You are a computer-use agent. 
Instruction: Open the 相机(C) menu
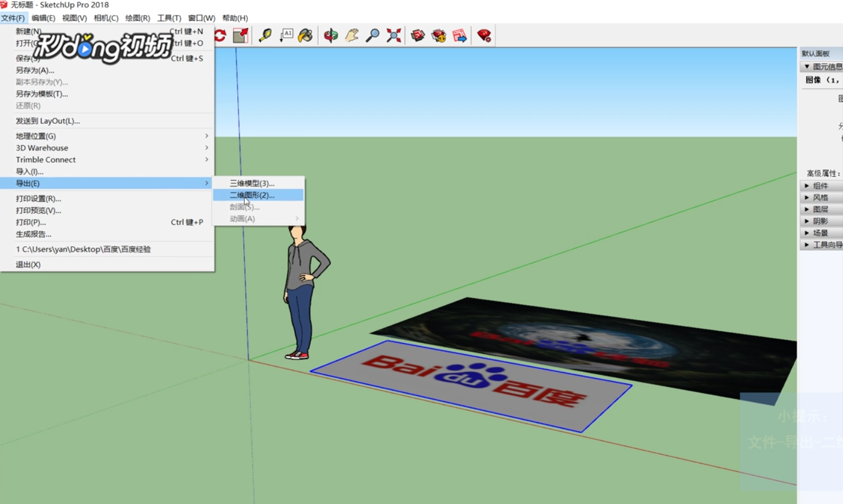[106, 18]
